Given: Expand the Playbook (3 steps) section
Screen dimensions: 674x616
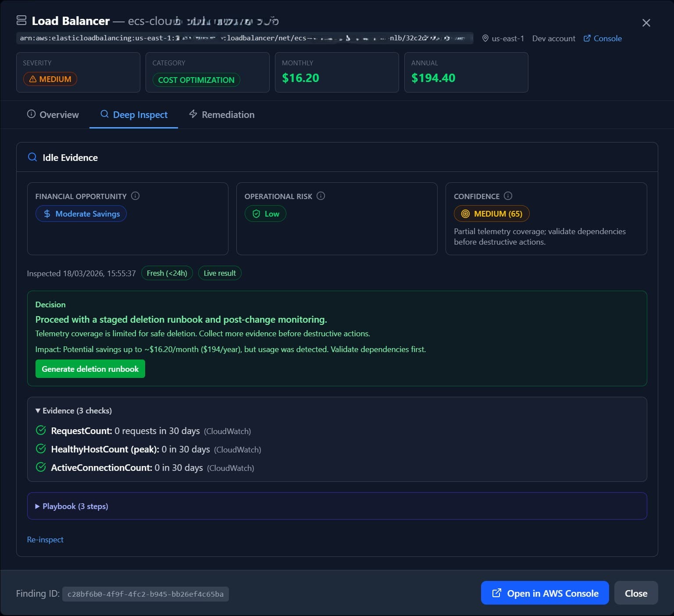Looking at the screenshot, I should (x=72, y=506).
